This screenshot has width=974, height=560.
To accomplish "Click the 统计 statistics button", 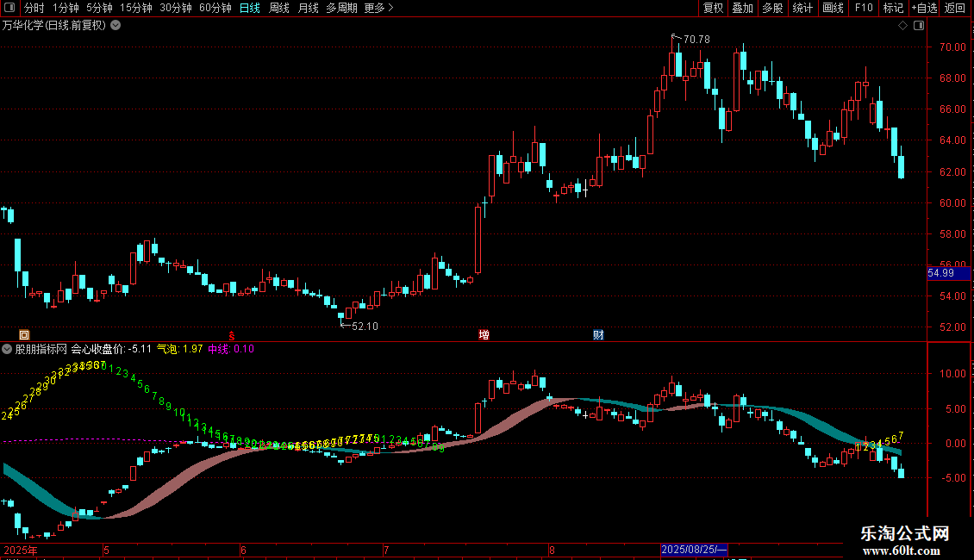I will [x=802, y=8].
